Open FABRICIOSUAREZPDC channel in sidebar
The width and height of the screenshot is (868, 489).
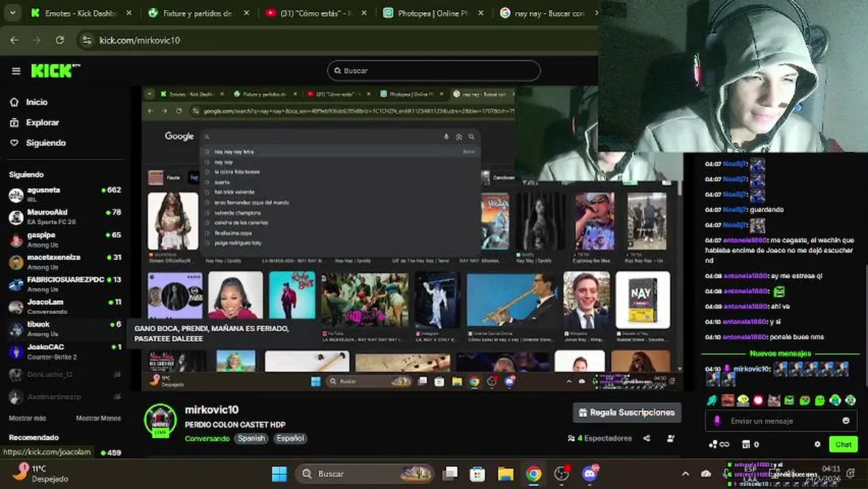[65, 284]
